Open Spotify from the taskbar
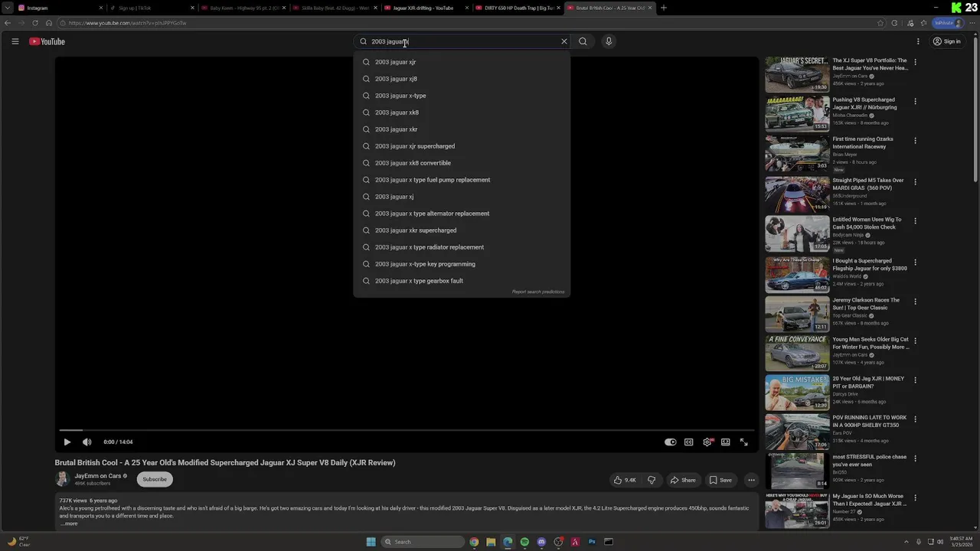Image resolution: width=980 pixels, height=551 pixels. [524, 542]
